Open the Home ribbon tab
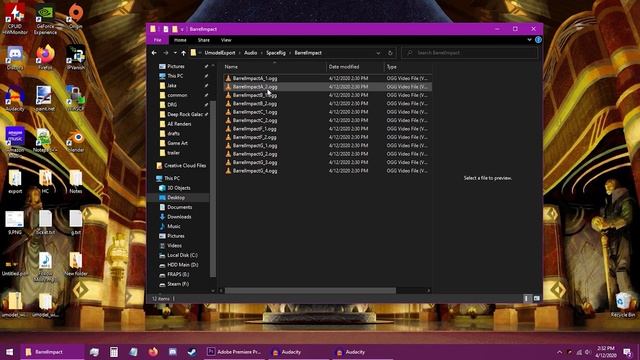 (x=180, y=40)
